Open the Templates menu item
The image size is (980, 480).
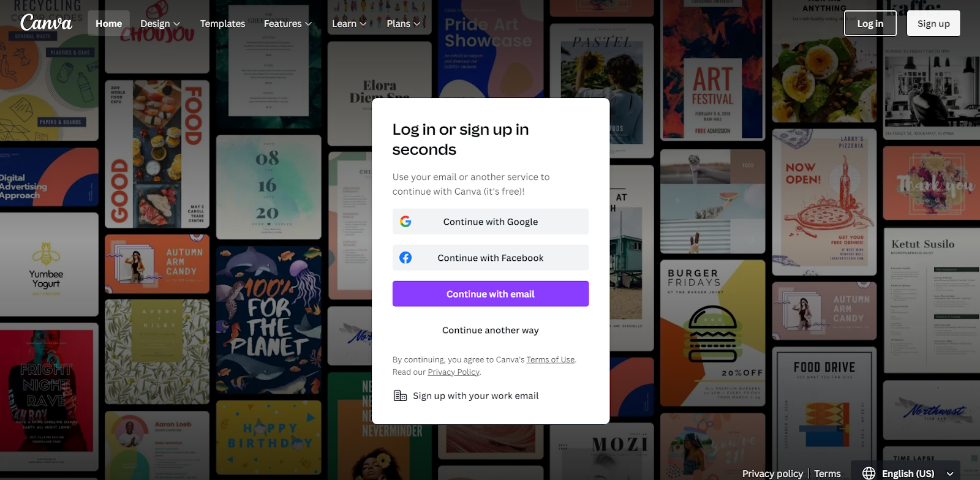pyautogui.click(x=222, y=23)
